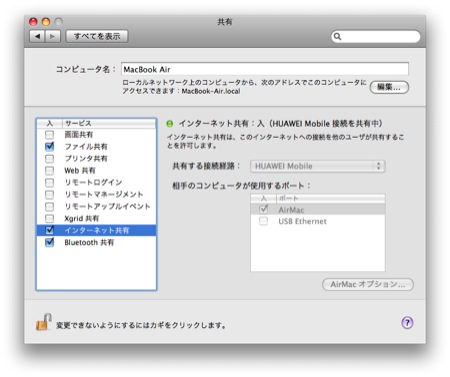This screenshot has height=377, width=450.
Task: Uncheck the Bluetooth 共有 checkbox
Action: point(49,242)
